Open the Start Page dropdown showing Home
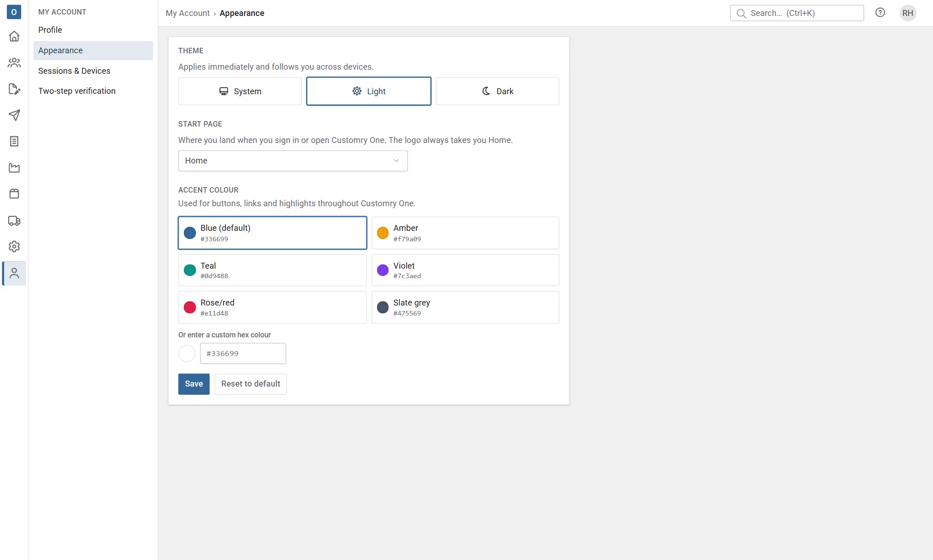 pyautogui.click(x=293, y=161)
